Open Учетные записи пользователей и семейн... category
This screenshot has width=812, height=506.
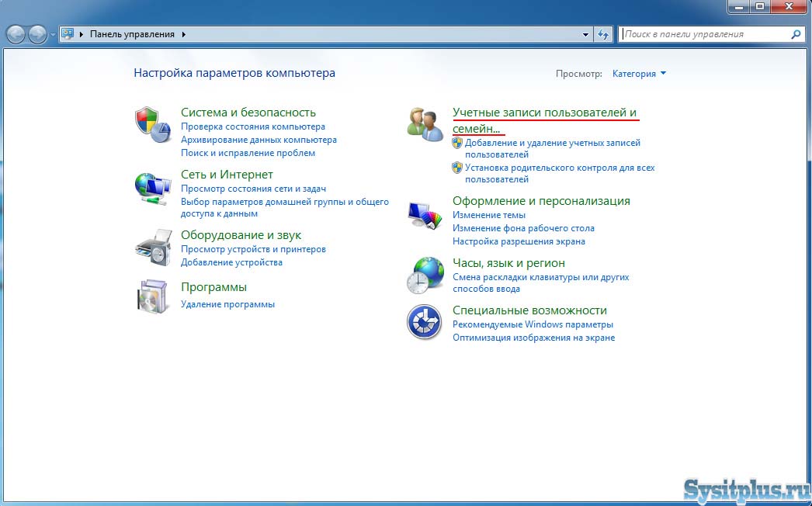tap(544, 120)
